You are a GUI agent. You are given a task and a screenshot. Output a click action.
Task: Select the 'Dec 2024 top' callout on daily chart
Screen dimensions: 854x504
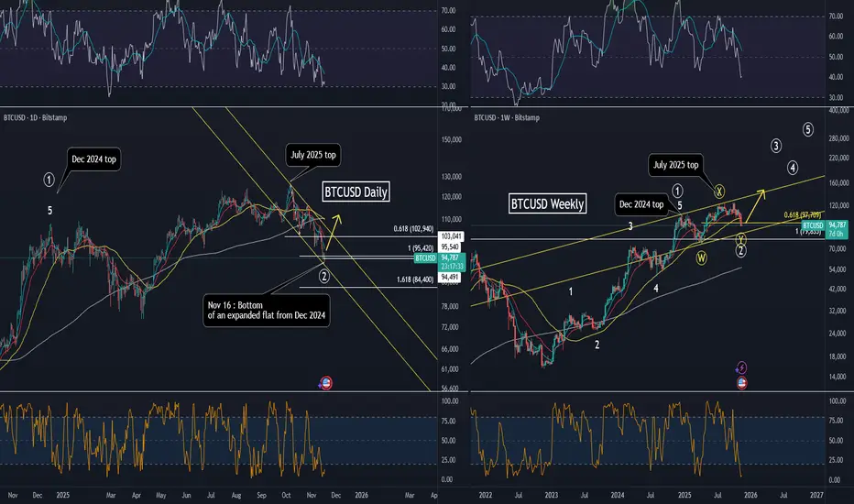pyautogui.click(x=93, y=159)
